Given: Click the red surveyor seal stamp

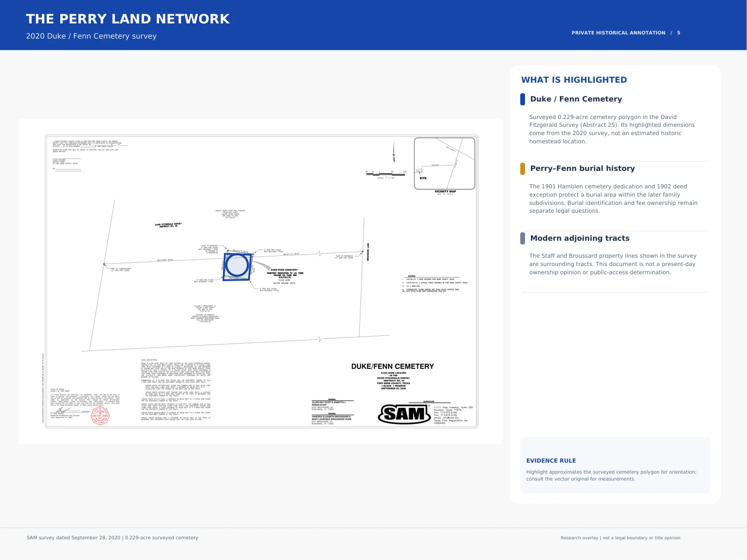Looking at the screenshot, I should click(100, 417).
